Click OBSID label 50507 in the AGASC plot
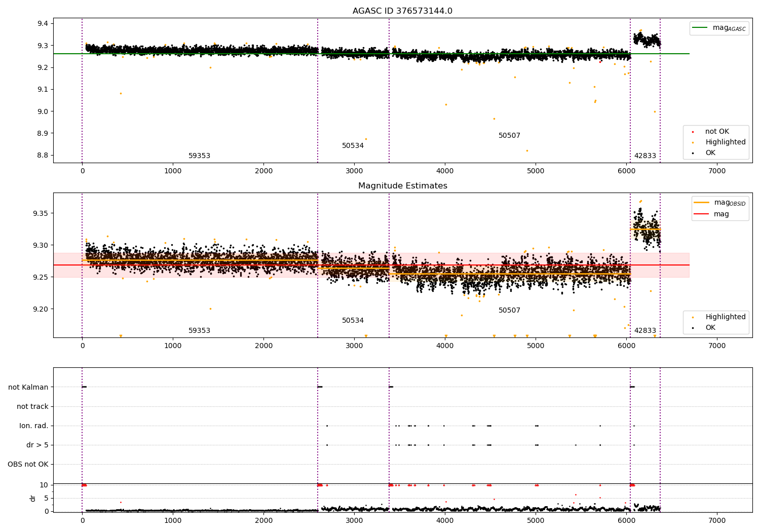 click(509, 136)
